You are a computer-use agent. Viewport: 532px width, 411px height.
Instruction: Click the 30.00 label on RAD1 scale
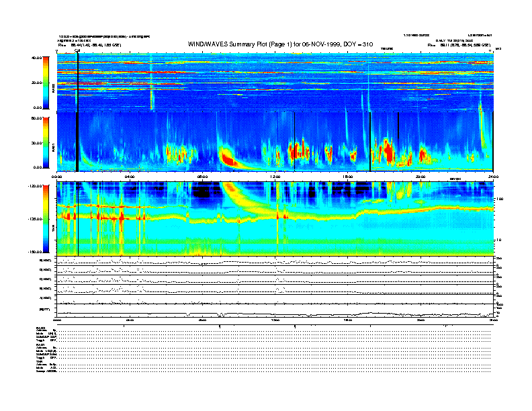click(x=36, y=143)
